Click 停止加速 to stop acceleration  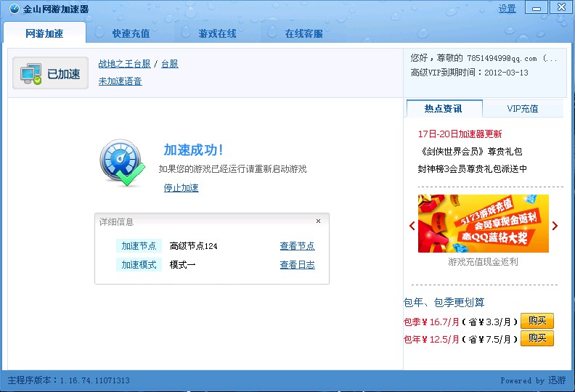tap(182, 188)
